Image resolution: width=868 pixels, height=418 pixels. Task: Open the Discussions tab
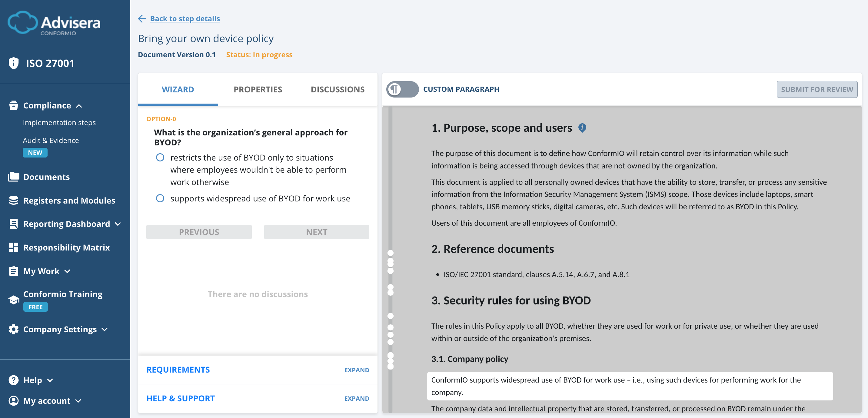pos(338,89)
